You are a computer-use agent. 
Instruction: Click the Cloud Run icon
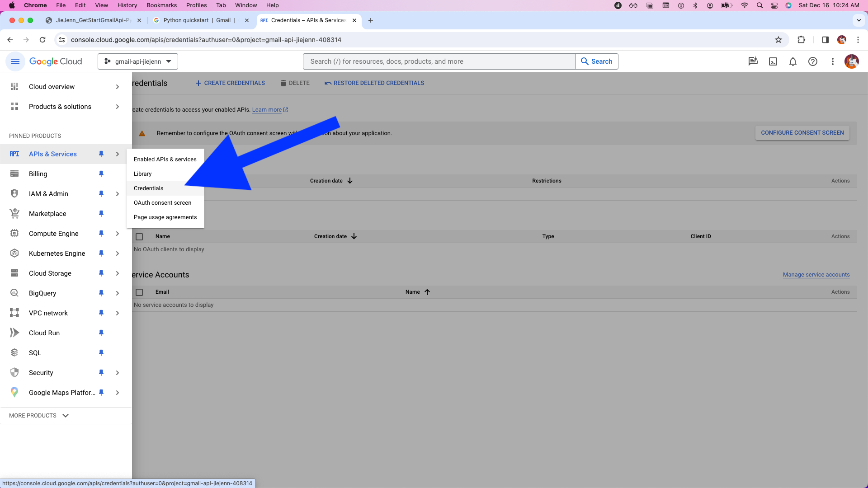click(x=14, y=333)
